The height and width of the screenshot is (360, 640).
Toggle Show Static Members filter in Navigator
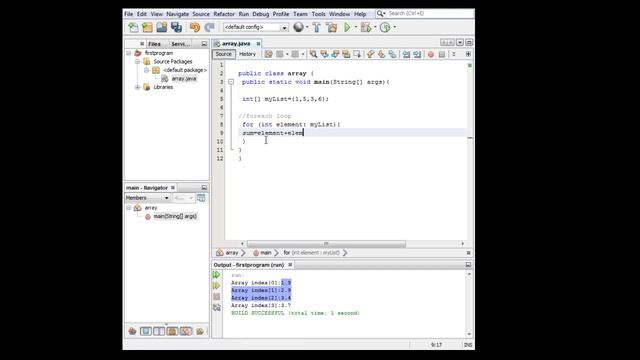click(159, 331)
